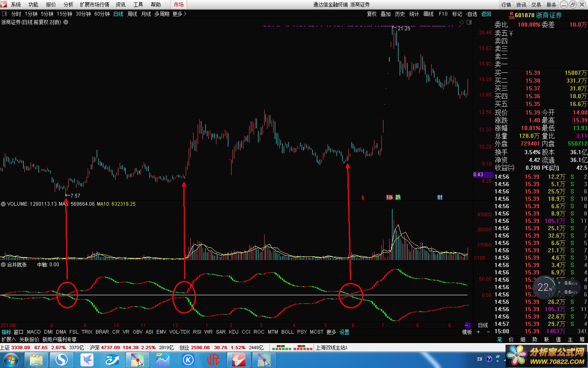Click the purple scroll-end button on timeline
The image size is (588, 368).
coord(467,325)
